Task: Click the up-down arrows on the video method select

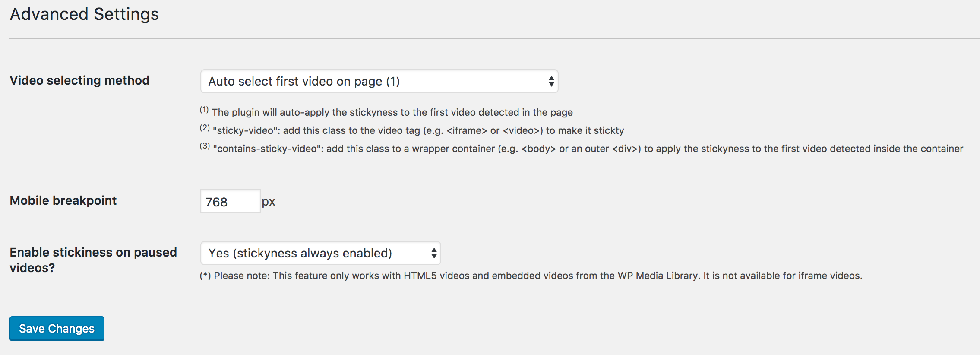Action: (x=551, y=81)
